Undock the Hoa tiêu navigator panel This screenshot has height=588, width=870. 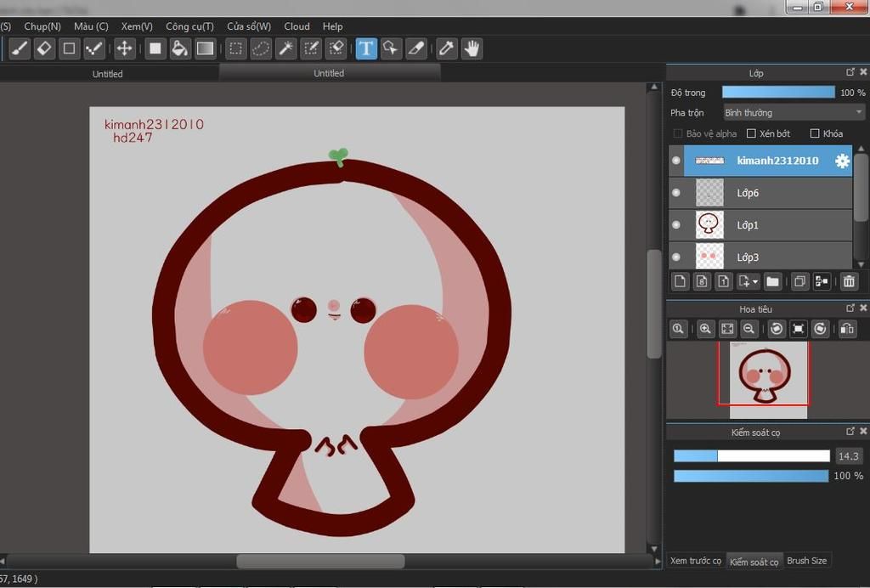(850, 308)
